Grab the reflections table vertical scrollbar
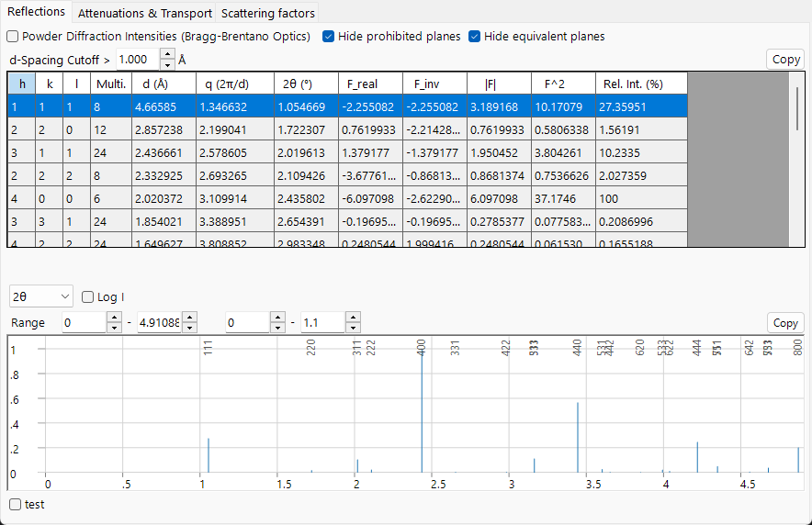 coord(797,108)
